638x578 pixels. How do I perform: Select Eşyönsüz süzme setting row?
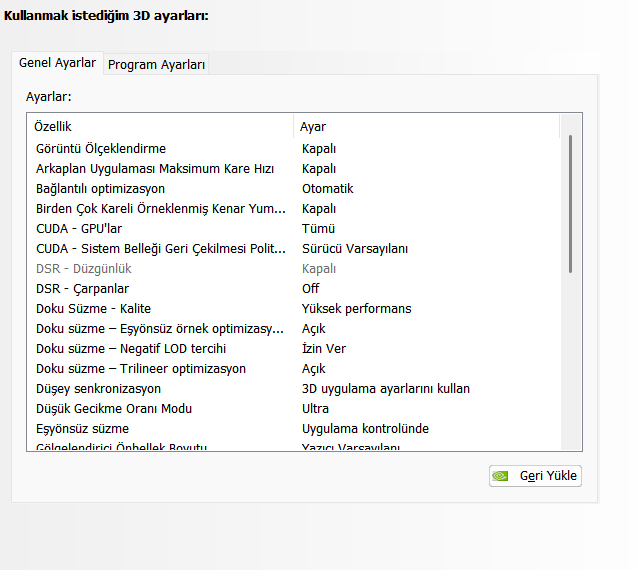[x=84, y=429]
